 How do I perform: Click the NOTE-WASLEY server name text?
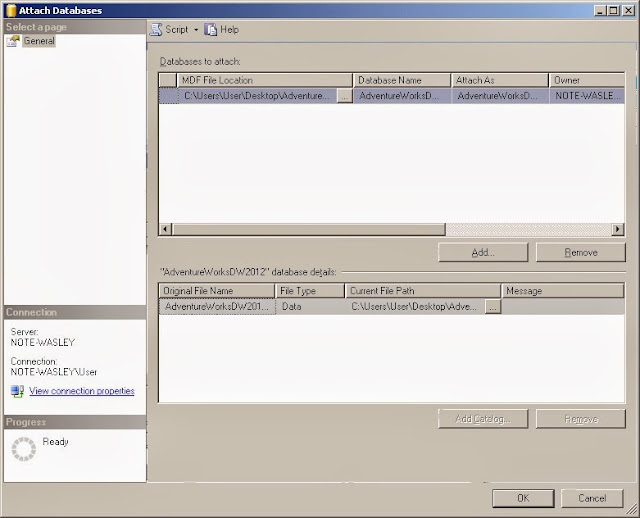click(x=43, y=342)
